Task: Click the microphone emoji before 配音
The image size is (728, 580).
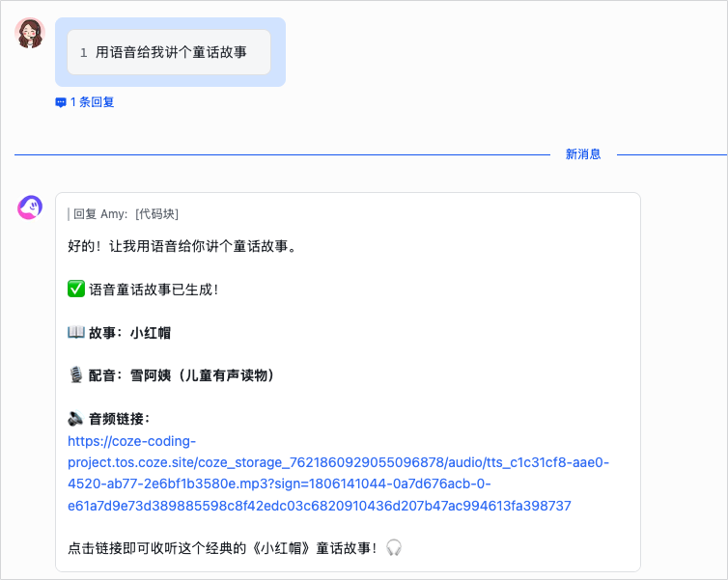Action: (75, 374)
